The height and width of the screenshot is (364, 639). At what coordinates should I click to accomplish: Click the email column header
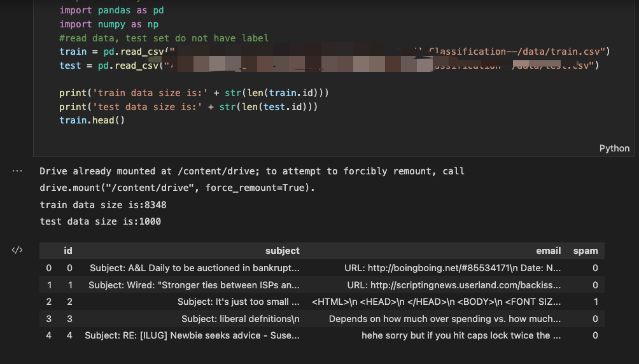point(548,251)
